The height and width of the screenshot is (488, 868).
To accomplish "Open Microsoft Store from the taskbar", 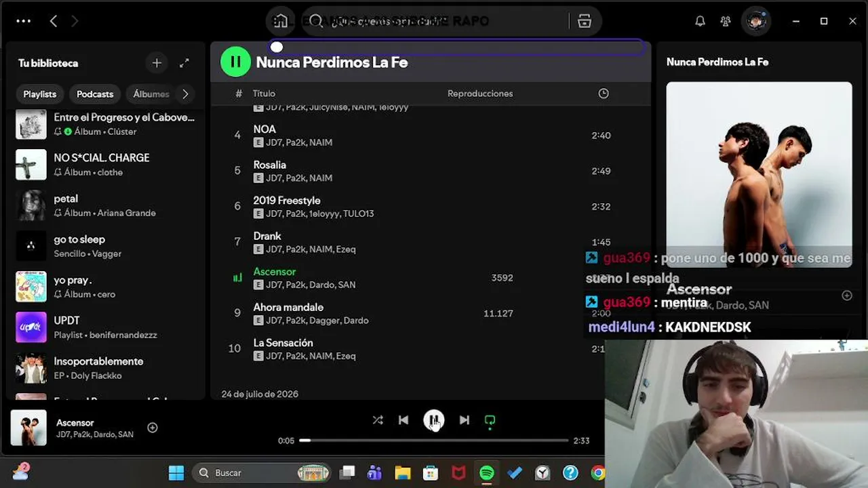I will click(x=431, y=473).
